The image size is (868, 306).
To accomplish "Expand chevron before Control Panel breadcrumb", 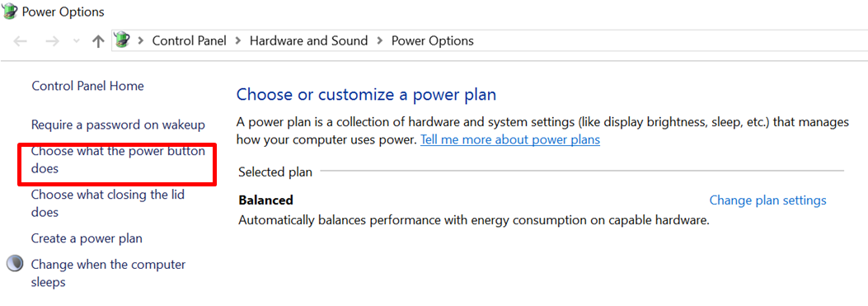I will pos(141,41).
